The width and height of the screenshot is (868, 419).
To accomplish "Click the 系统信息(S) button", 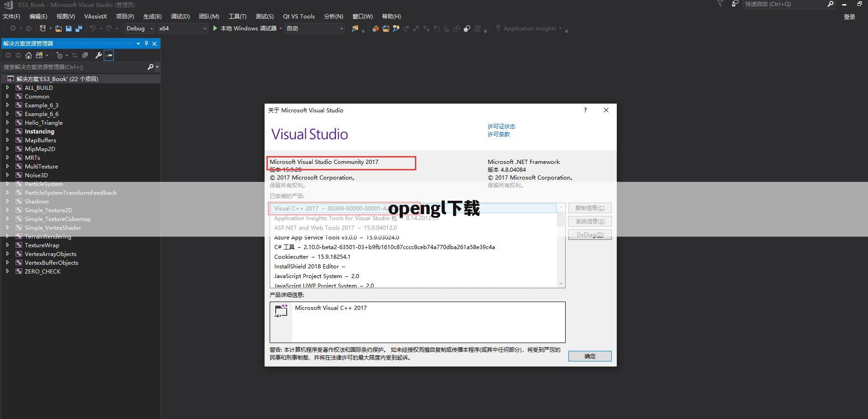I will point(590,221).
